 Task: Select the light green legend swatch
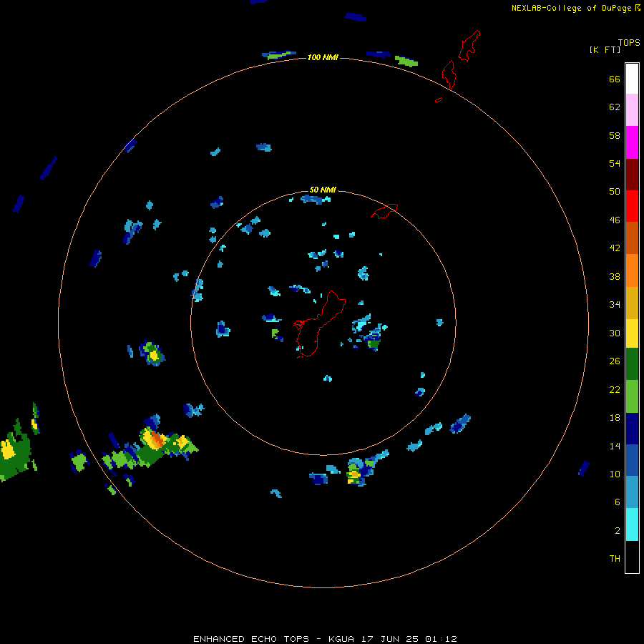tap(632, 396)
